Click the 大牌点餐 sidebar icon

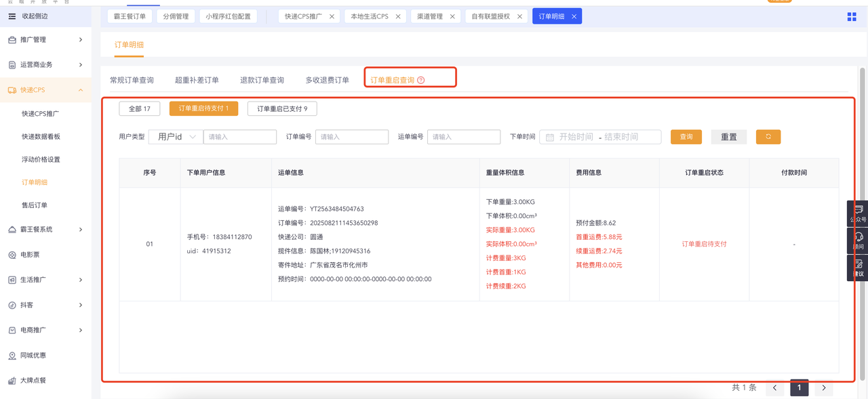pos(12,381)
